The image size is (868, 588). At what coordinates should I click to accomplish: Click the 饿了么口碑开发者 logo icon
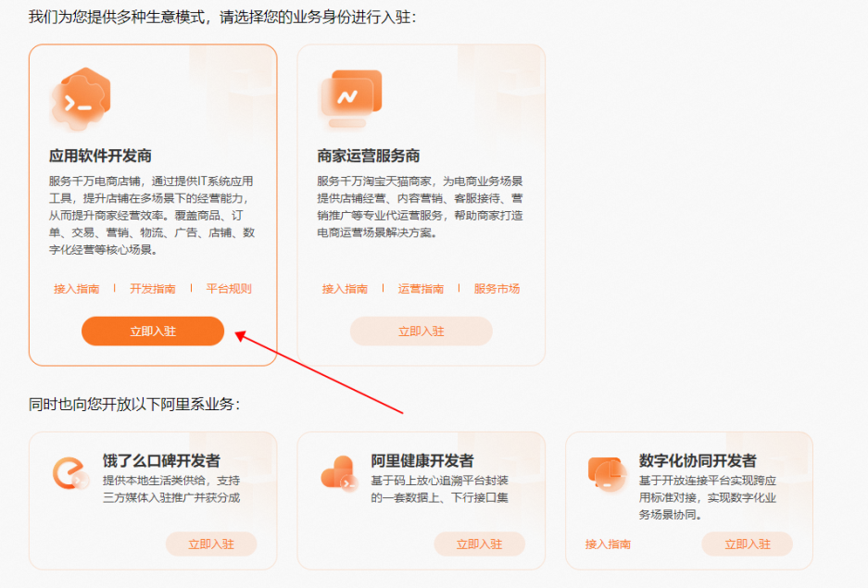point(70,473)
